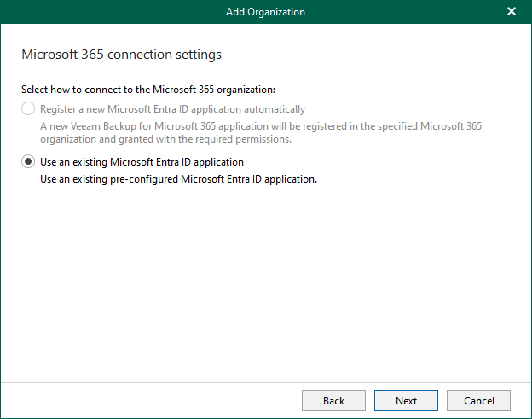Select the 'Use an existing Microsoft Entra ID application' radio button

coord(29,162)
